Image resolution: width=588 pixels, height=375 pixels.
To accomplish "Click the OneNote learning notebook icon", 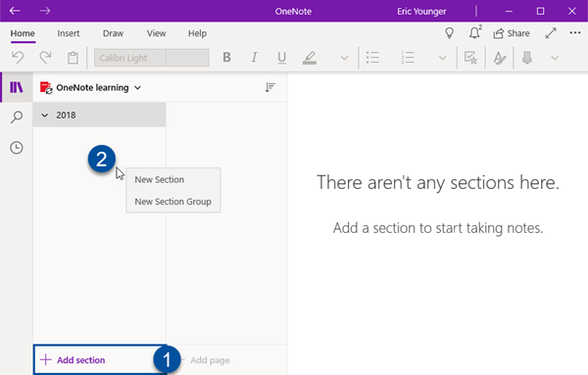I will pyautogui.click(x=46, y=88).
